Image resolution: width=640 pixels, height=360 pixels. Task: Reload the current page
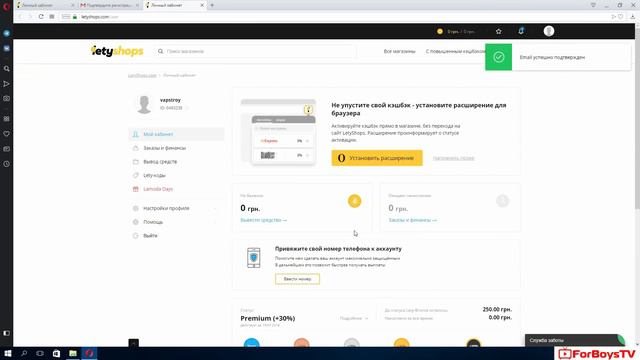point(41,17)
